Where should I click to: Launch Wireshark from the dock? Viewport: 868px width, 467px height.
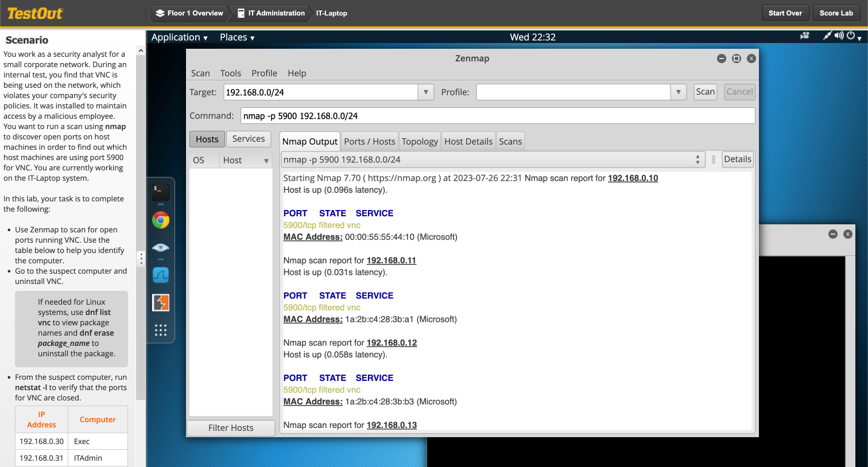(x=160, y=275)
